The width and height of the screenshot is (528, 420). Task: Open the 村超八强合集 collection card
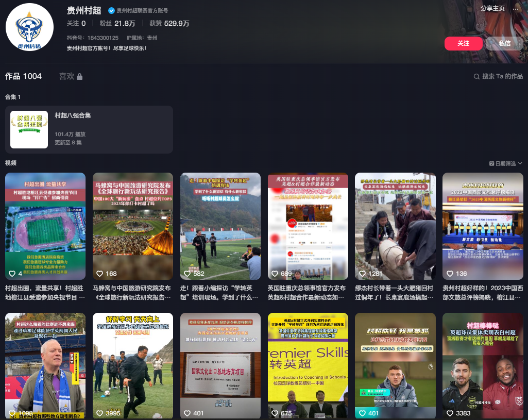89,129
